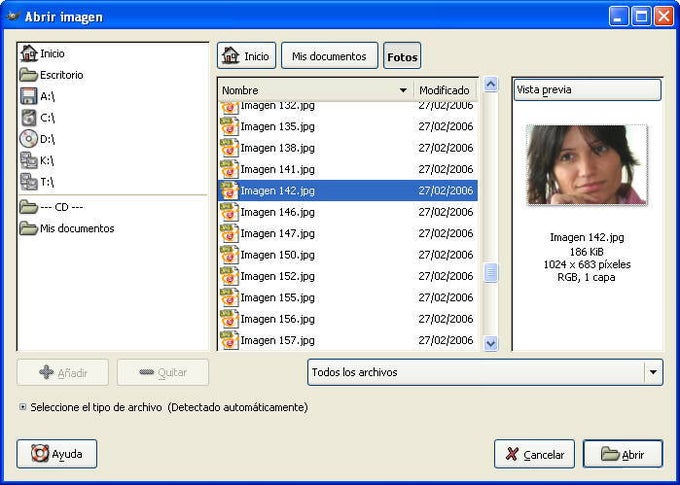Click the file icon of Imagen 142.jpg
Image resolution: width=680 pixels, height=485 pixels.
pyautogui.click(x=229, y=190)
